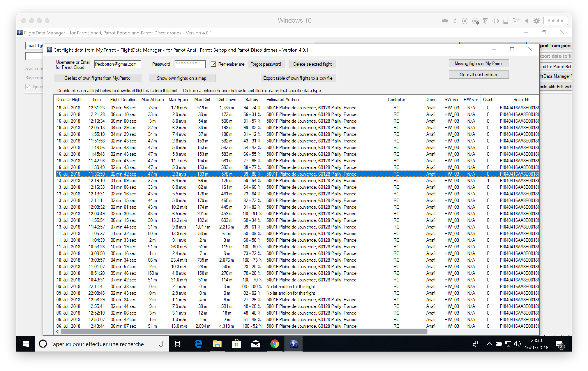The width and height of the screenshot is (588, 371).
Task: Toggle the Remember me checkbox
Action: 213,64
